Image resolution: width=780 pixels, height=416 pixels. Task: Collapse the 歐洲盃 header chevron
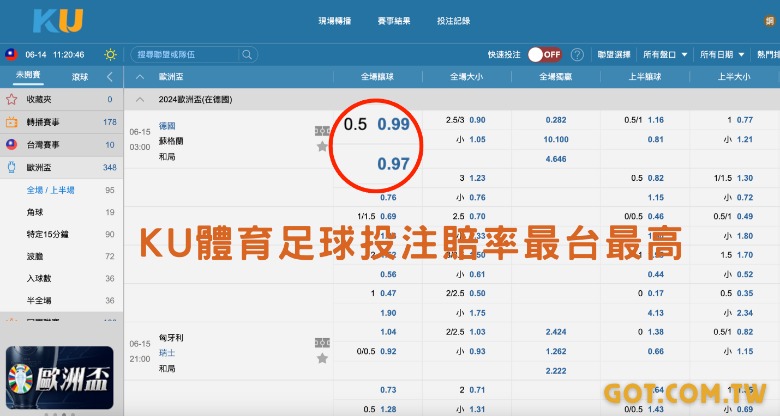(x=140, y=77)
